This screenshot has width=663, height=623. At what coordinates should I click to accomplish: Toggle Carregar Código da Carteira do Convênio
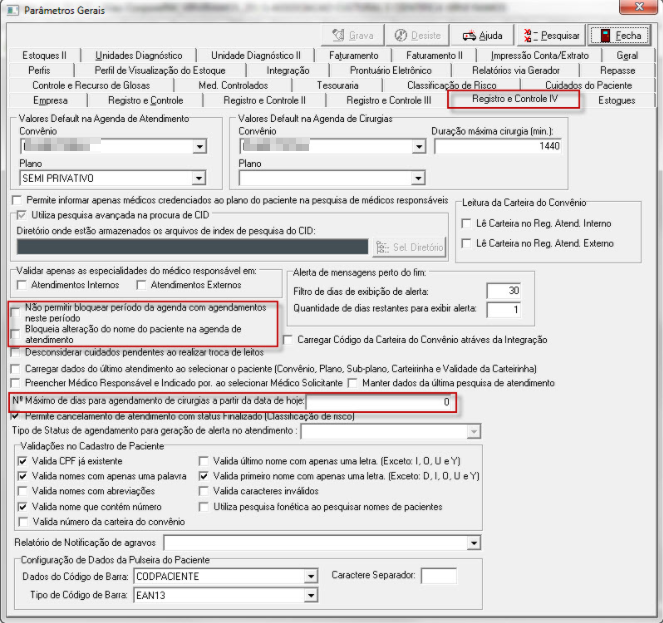[288, 340]
